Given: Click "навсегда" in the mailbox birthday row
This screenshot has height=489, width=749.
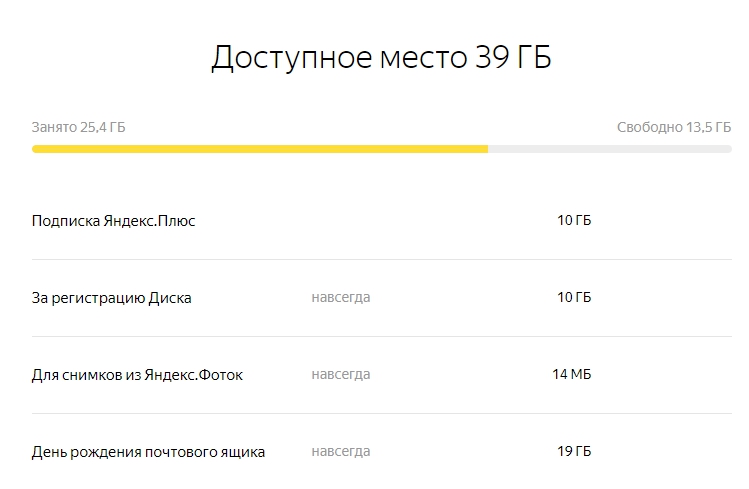Looking at the screenshot, I should pyautogui.click(x=341, y=451).
